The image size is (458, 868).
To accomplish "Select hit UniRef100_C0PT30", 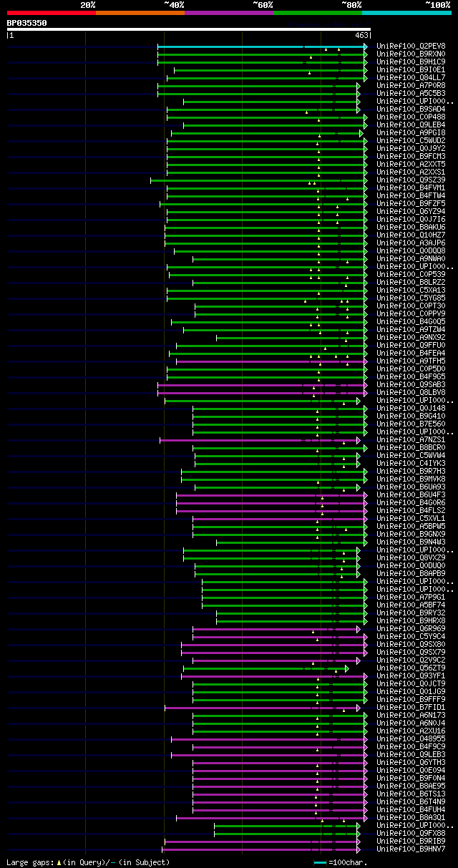I will 411,306.
